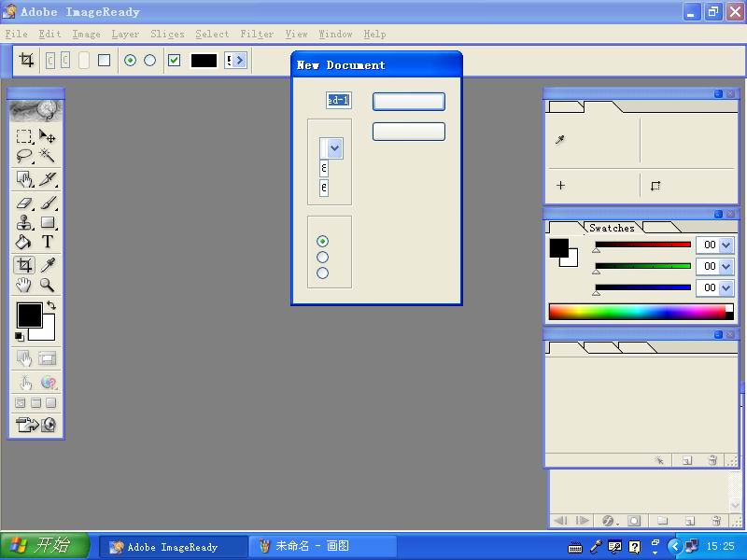Select the Rectangular Marquee tool
747x560 pixels.
coord(24,136)
